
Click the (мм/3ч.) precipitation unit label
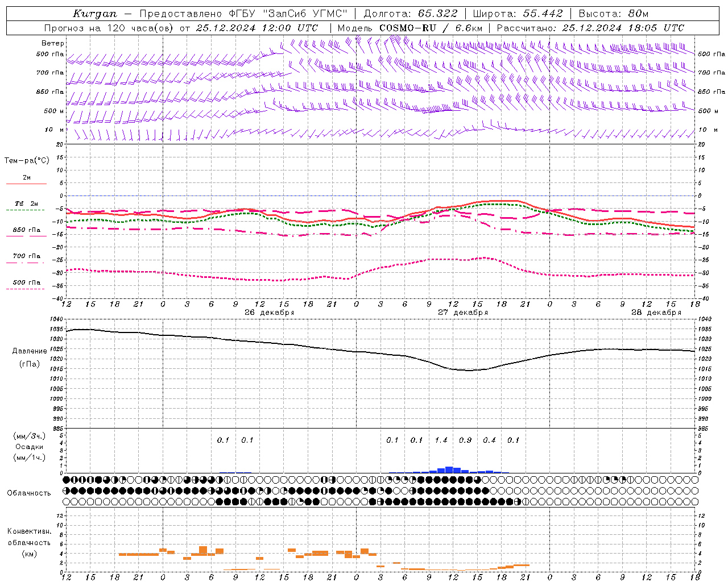coord(30,436)
